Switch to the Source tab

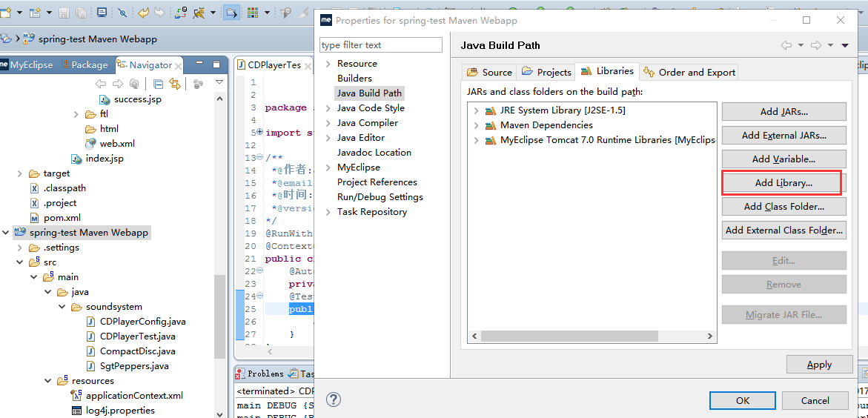click(490, 72)
